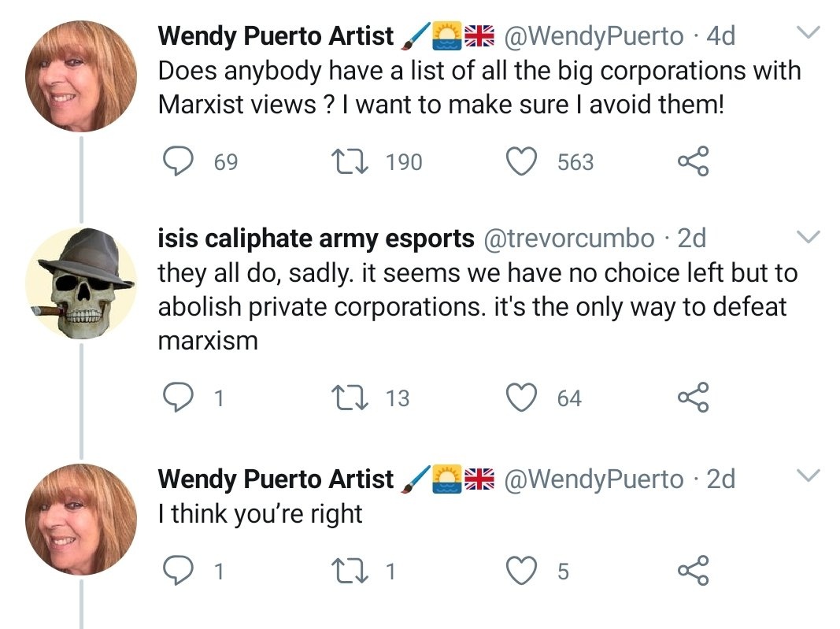Like the tweet with 64 likes
Viewport: 840px width, 629px height.
520,398
